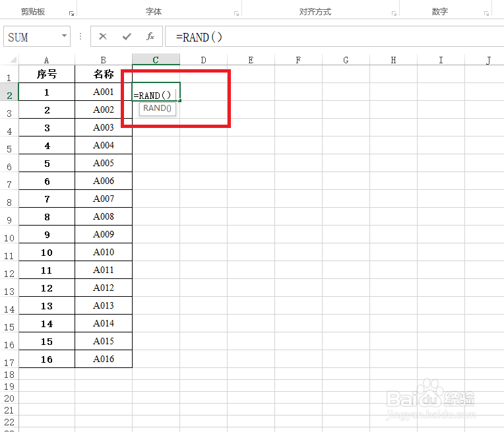The width and height of the screenshot is (504, 432).
Task: Expand the Name Box dropdown
Action: 64,36
